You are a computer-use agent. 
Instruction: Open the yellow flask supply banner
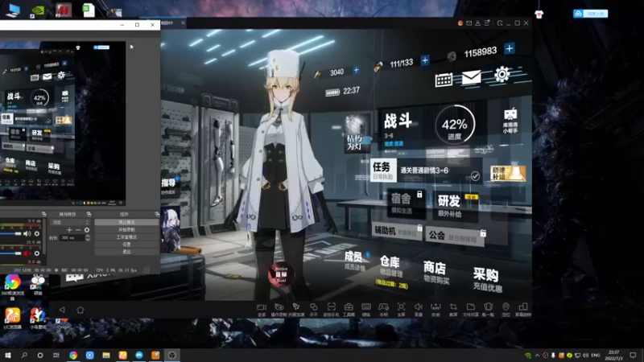(508, 174)
